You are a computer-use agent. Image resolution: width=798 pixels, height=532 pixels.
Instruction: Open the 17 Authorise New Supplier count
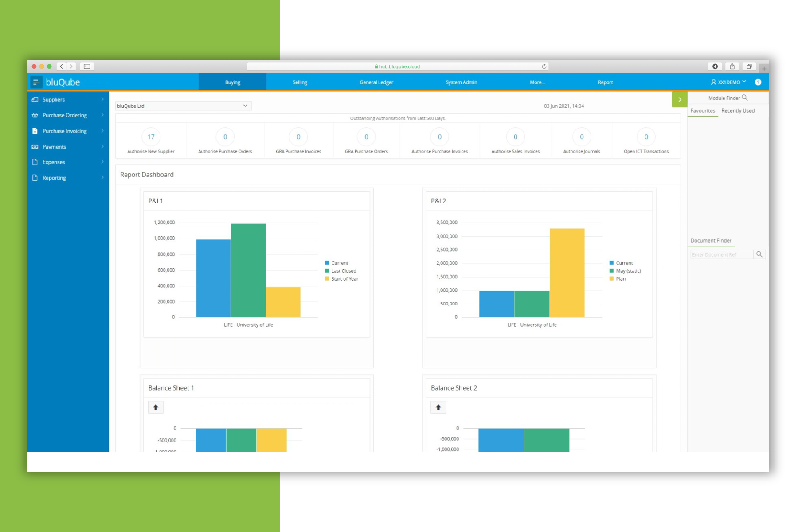pos(151,137)
